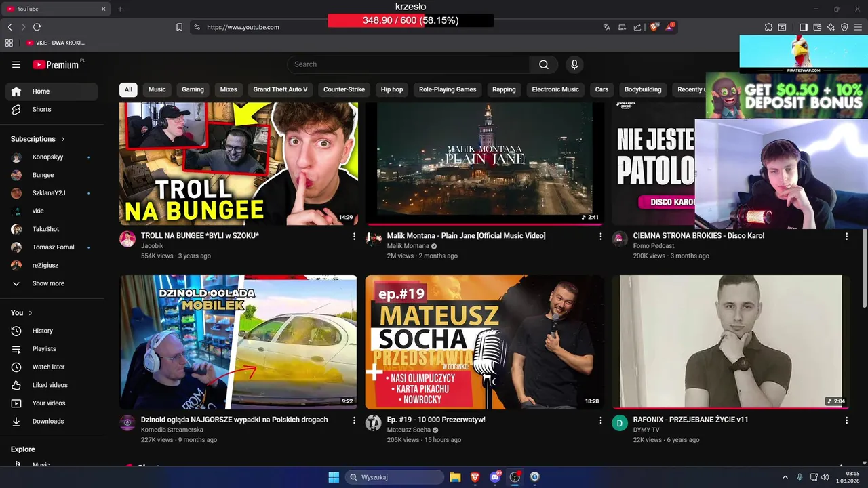Reload the page with browser refresh icon
The width and height of the screenshot is (868, 488).
click(37, 27)
